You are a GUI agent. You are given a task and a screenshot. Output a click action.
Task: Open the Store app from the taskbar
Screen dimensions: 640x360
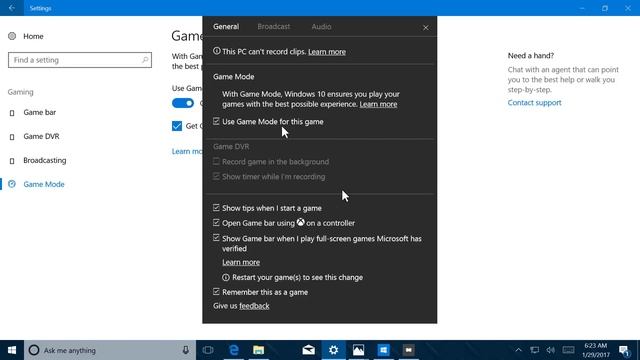383,350
